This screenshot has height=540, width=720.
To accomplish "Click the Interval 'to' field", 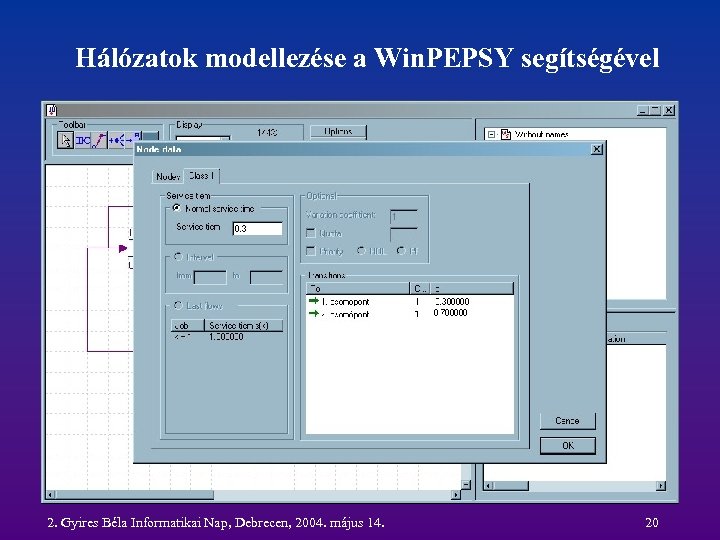I will [x=266, y=277].
